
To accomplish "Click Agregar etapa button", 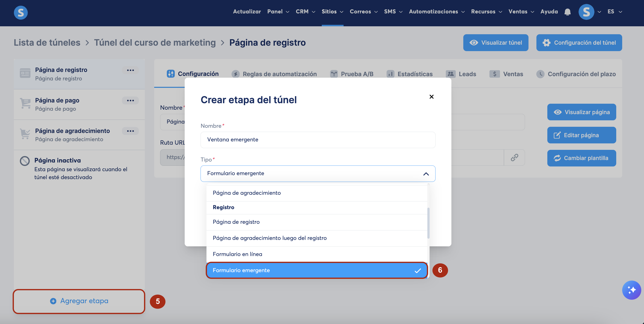I will [79, 301].
